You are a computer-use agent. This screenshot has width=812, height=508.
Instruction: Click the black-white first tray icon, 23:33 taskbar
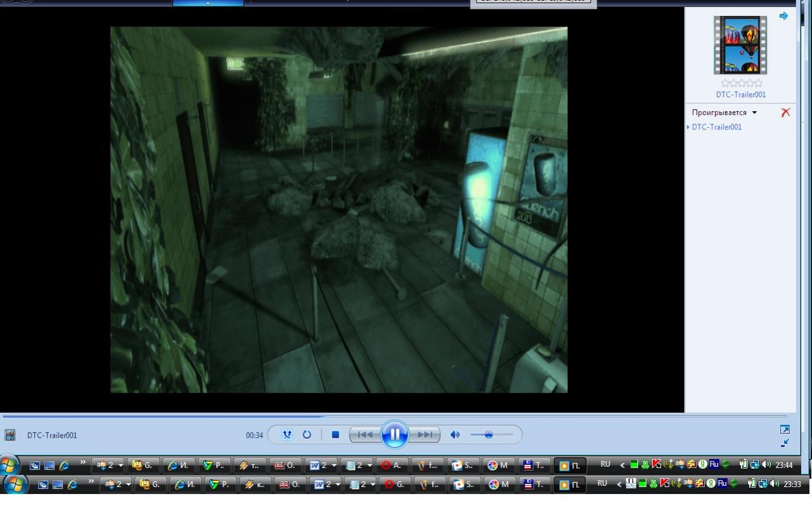pos(631,484)
